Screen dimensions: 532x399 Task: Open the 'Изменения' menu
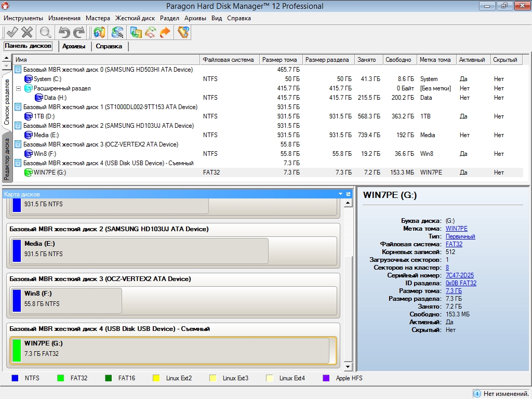[64, 18]
